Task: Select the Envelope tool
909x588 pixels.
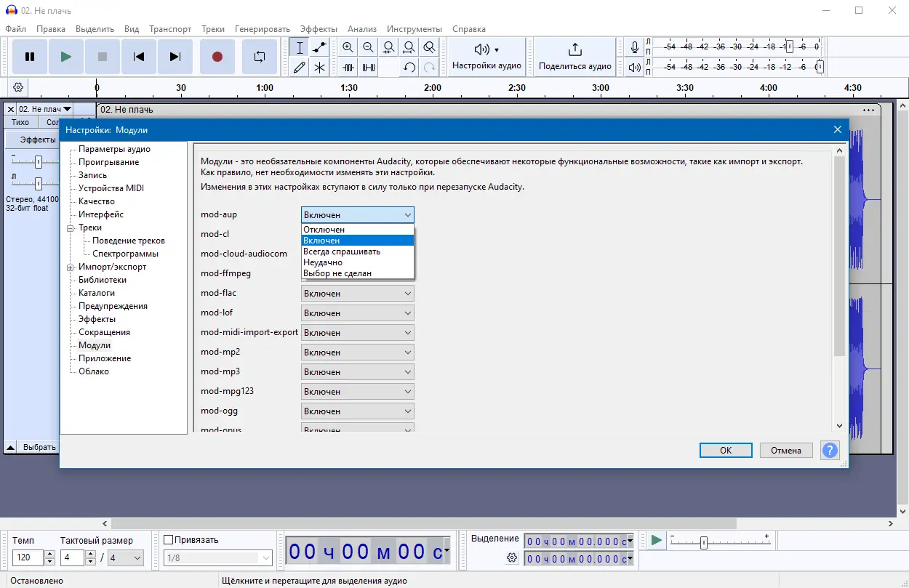Action: coord(318,47)
